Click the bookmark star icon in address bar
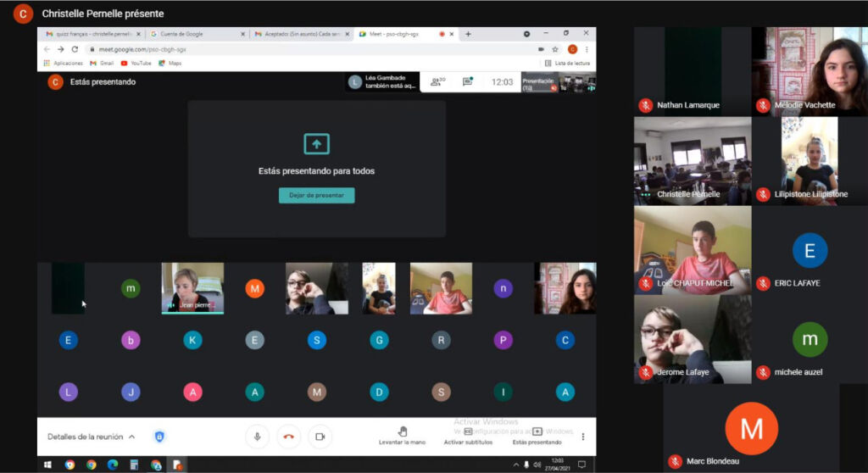 (x=555, y=49)
